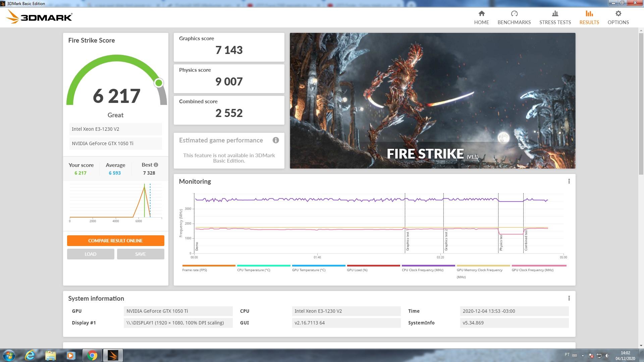This screenshot has width=644, height=362.
Task: Open Internet Explorer from taskbar
Action: click(30, 355)
